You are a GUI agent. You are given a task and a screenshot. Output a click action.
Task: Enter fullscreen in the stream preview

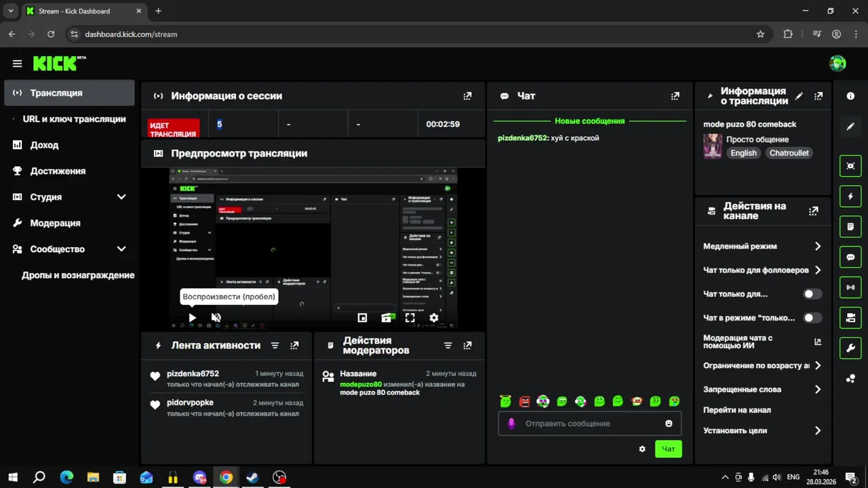point(410,317)
